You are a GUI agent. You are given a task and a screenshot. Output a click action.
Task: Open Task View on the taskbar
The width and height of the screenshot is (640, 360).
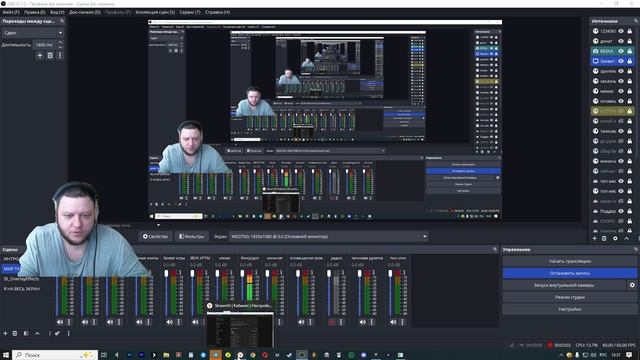104,355
